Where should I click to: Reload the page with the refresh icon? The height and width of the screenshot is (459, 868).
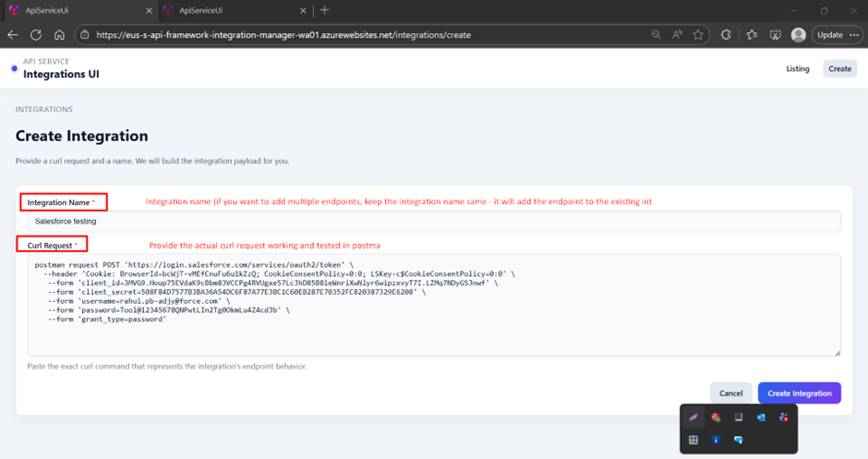tap(36, 35)
